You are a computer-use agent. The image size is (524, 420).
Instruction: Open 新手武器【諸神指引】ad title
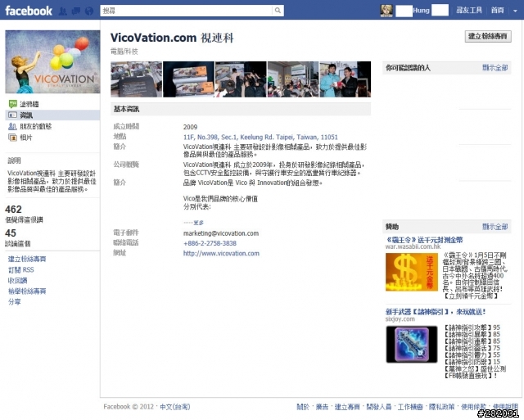tap(436, 312)
